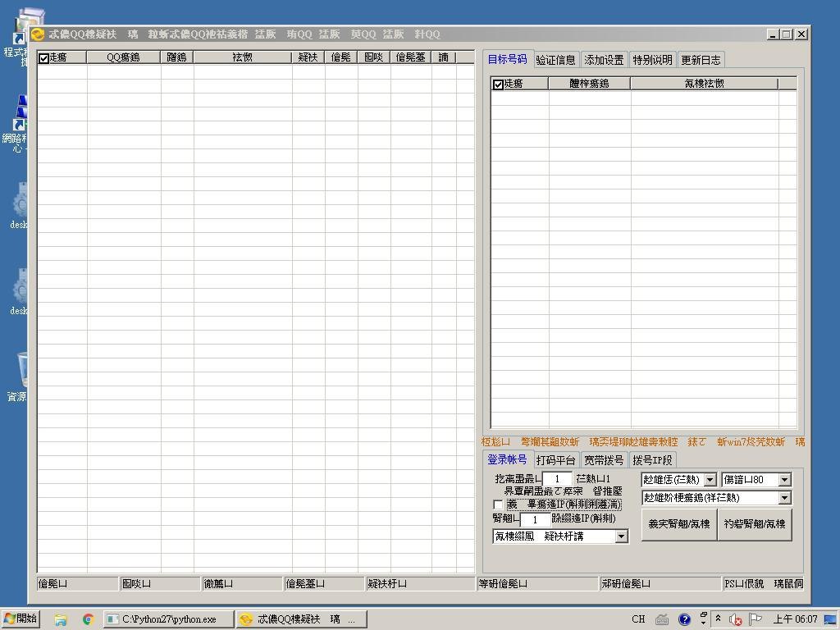Viewport: 840px width, 630px height.
Task: Click the large button starting with 衿
Action: tap(755, 524)
